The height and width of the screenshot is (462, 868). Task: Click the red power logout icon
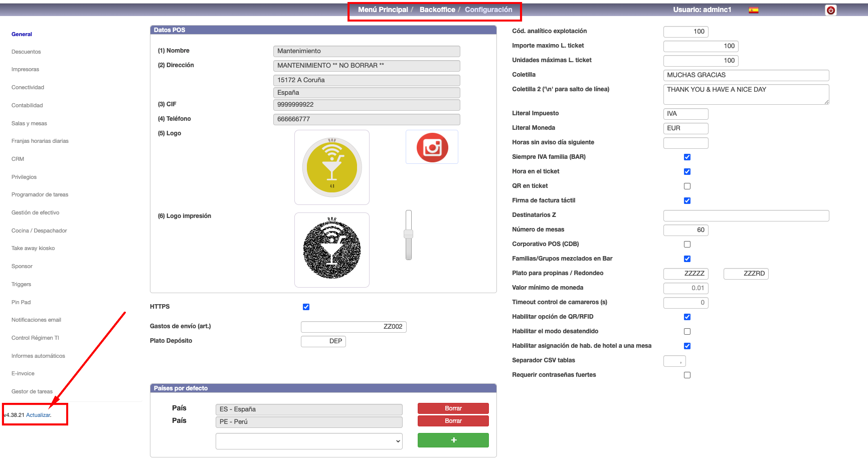tap(831, 10)
